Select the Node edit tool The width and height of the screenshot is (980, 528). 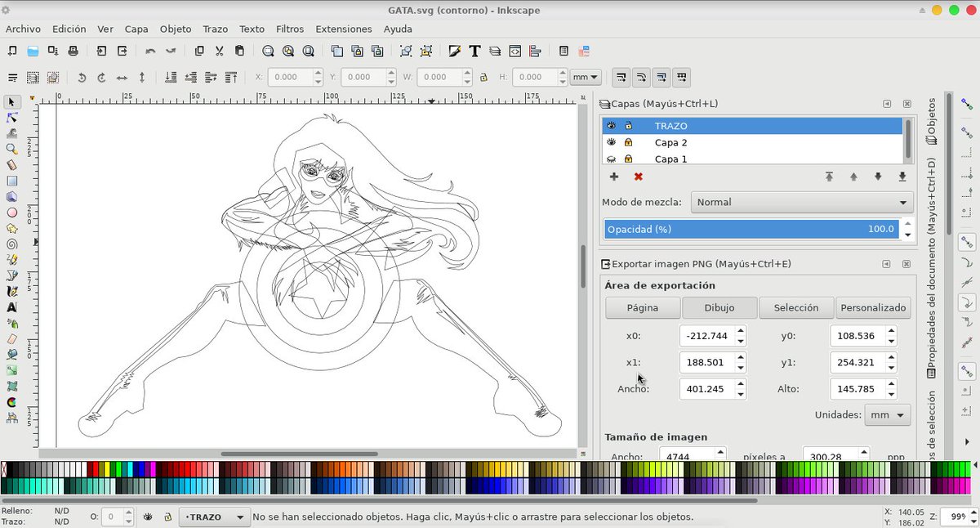12,118
